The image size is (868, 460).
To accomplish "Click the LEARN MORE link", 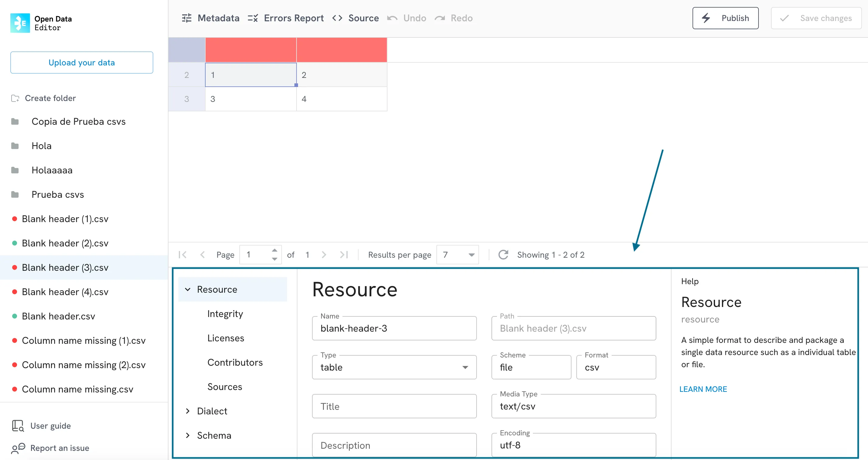I will pos(703,389).
